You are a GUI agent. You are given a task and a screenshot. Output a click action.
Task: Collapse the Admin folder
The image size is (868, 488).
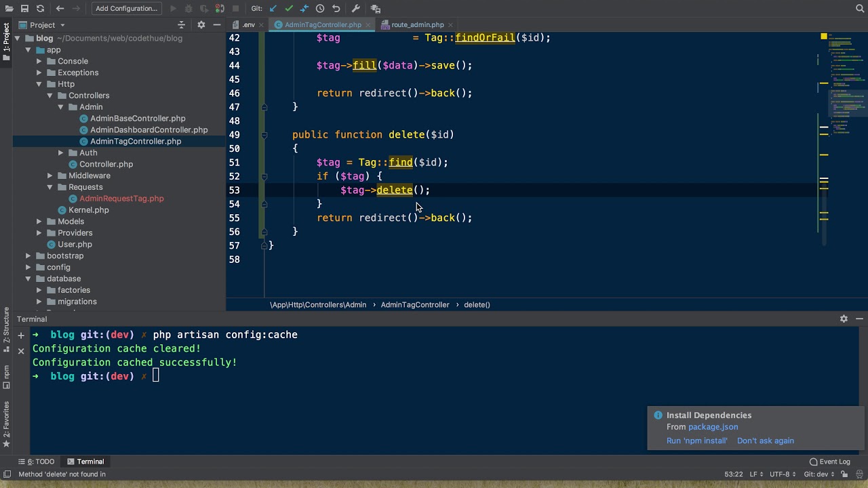pyautogui.click(x=61, y=107)
